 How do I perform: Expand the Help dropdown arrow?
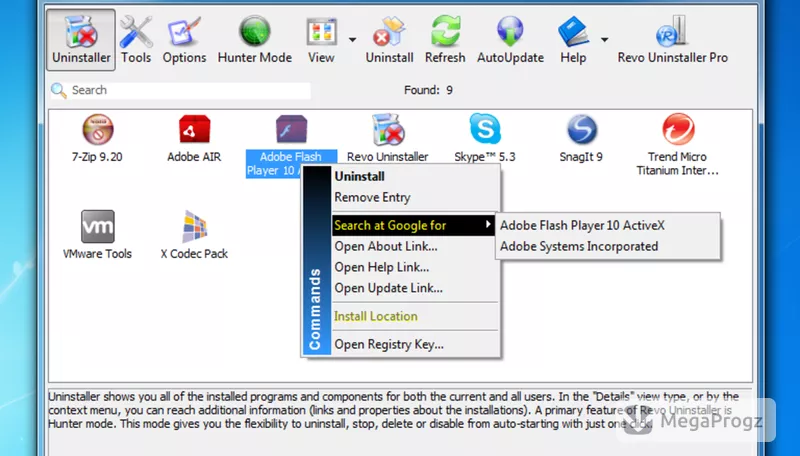pos(605,39)
